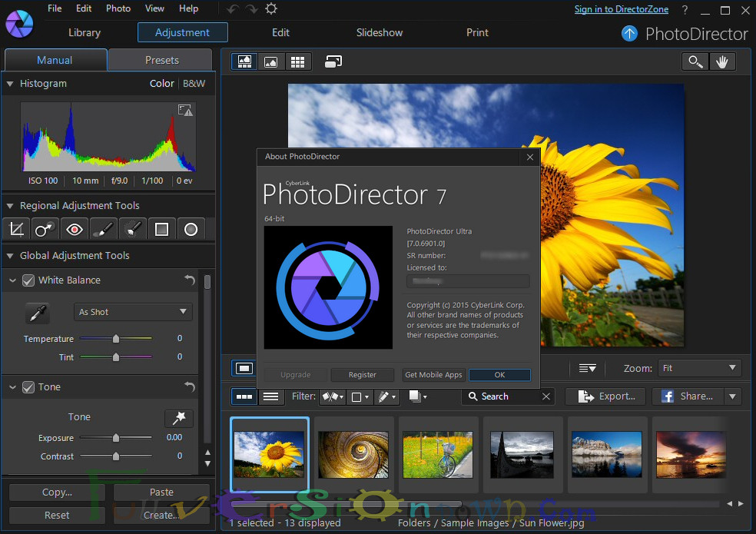Switch to browser grid mode
The height and width of the screenshot is (534, 756).
(x=297, y=61)
